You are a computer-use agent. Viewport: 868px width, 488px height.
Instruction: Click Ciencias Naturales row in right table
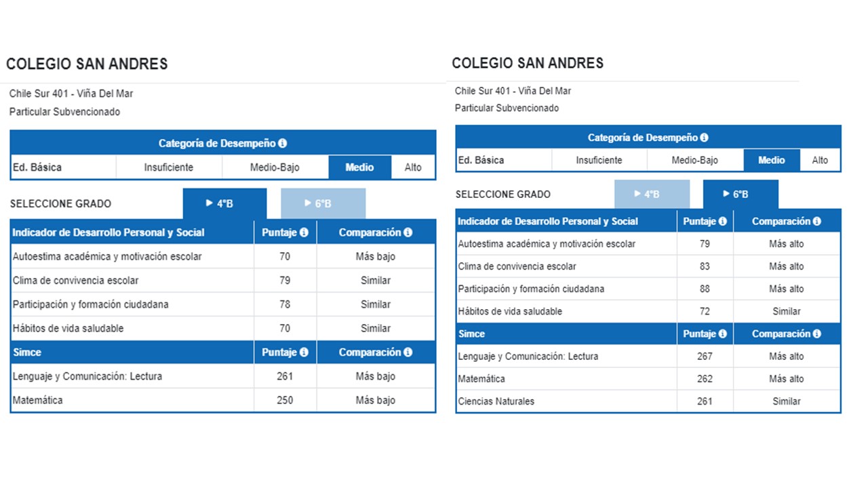(496, 401)
